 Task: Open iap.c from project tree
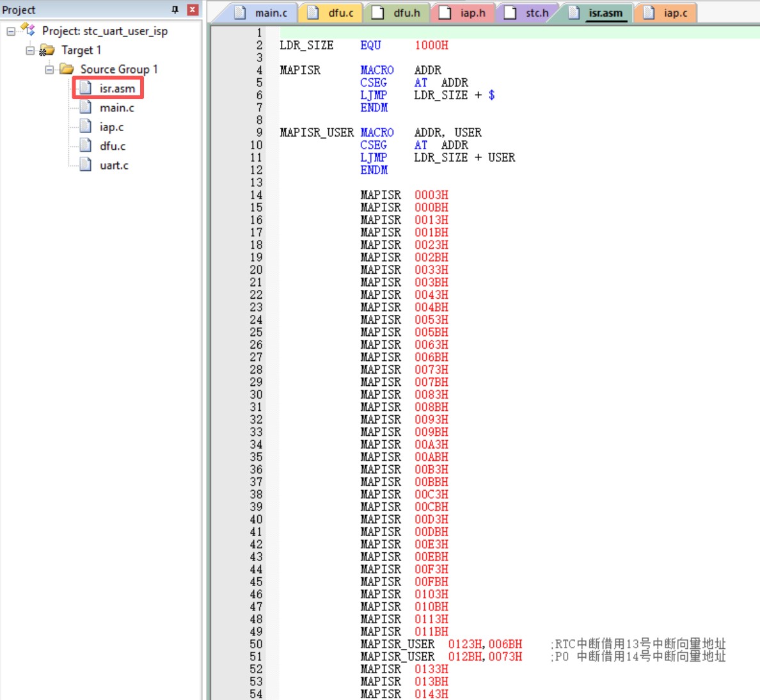[111, 127]
